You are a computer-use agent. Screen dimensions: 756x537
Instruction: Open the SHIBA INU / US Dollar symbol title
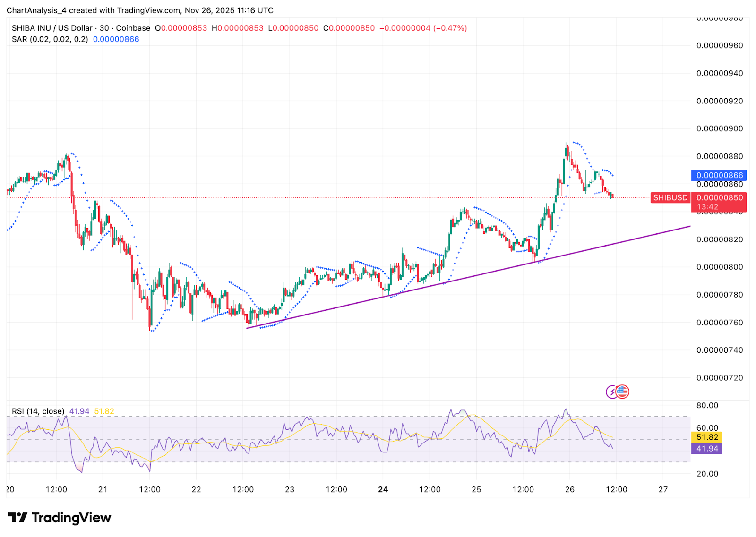[52, 28]
